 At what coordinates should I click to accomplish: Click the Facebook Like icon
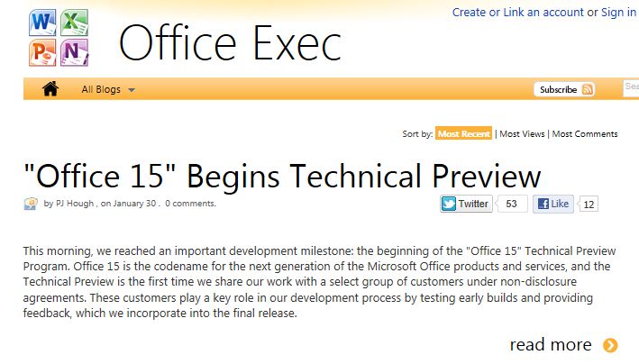tap(543, 204)
